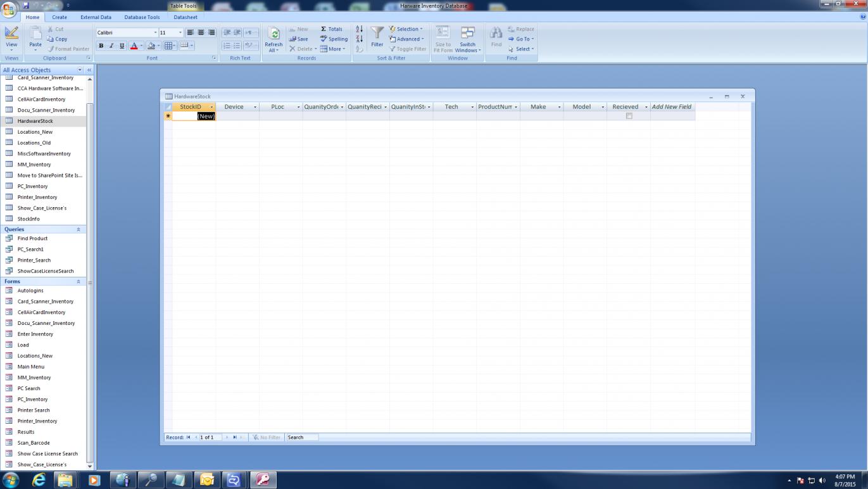The image size is (868, 489).
Task: Toggle Italic formatting
Action: pyautogui.click(x=111, y=46)
